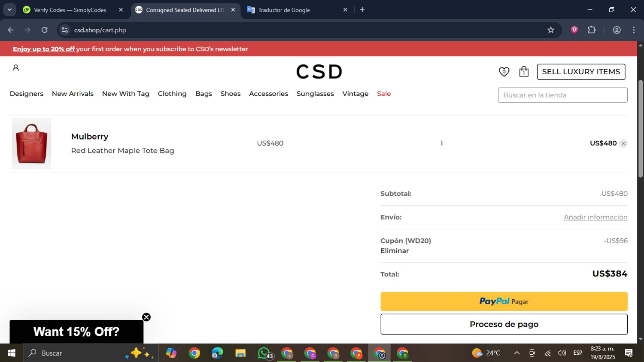This screenshot has width=644, height=362.
Task: Open the shield extension icon
Action: point(574,30)
